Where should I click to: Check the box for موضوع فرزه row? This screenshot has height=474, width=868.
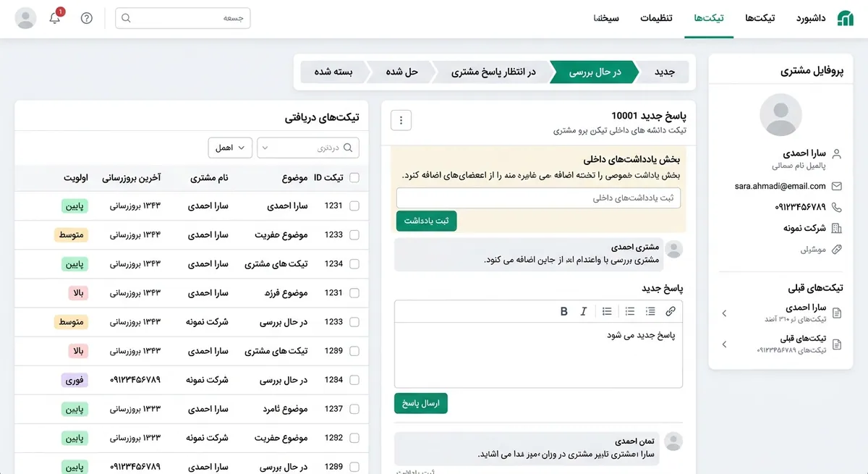(354, 293)
